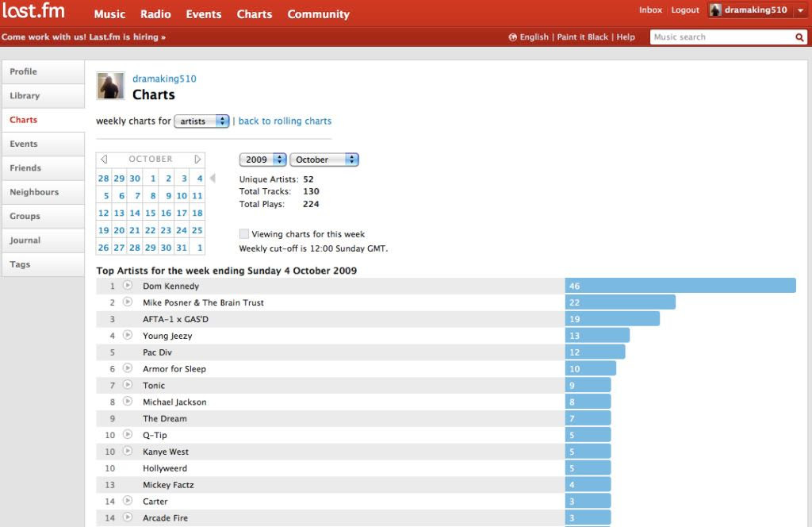Open Mickey Factz artist name
This screenshot has height=527, width=812.
168,485
